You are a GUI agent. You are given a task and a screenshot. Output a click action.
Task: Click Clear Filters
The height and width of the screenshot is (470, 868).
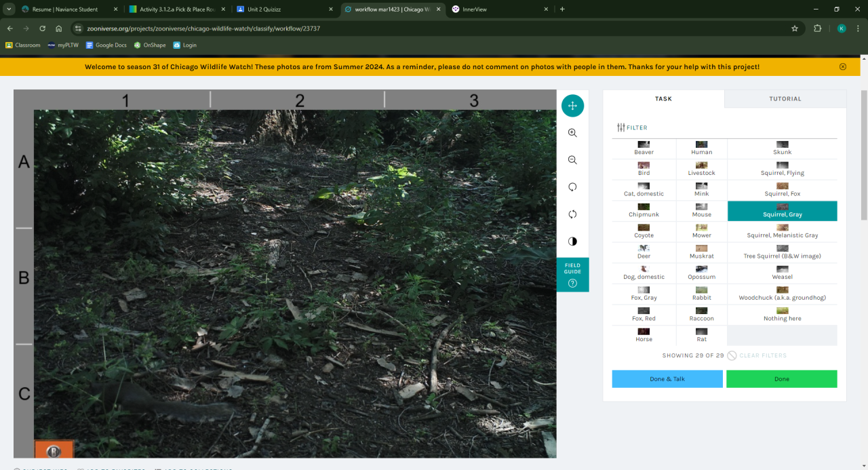(757, 355)
